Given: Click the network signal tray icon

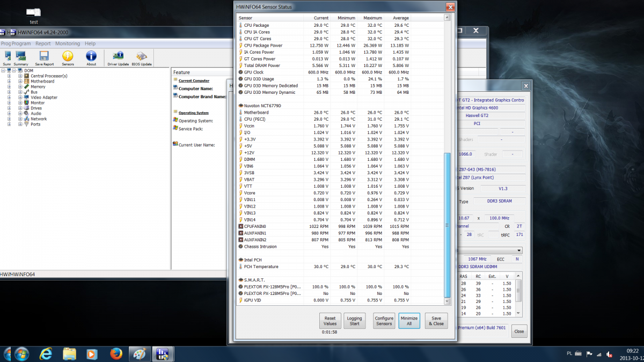Looking at the screenshot, I should [x=599, y=354].
